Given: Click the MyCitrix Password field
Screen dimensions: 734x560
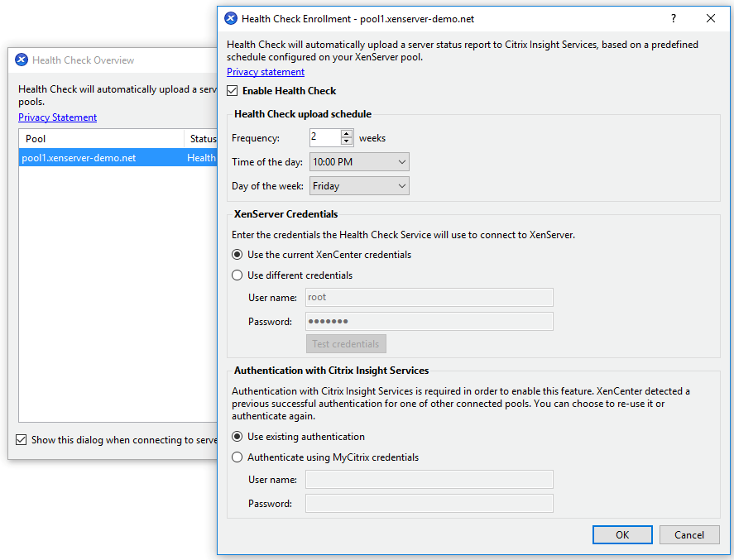Looking at the screenshot, I should click(x=429, y=504).
